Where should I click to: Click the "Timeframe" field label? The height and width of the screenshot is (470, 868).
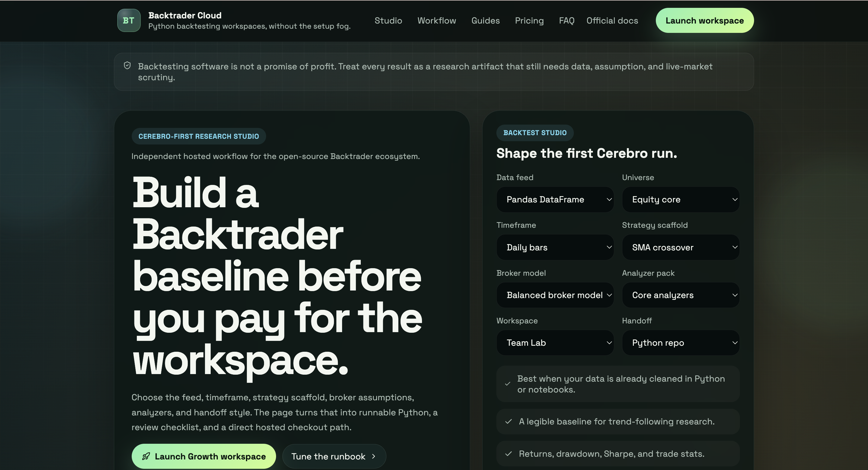click(516, 225)
